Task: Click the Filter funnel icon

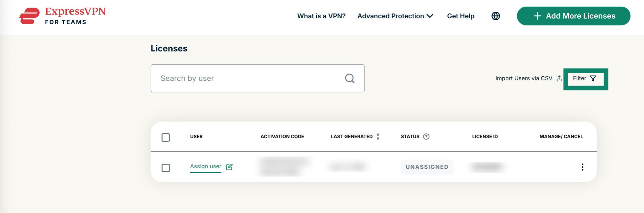Action: point(593,78)
